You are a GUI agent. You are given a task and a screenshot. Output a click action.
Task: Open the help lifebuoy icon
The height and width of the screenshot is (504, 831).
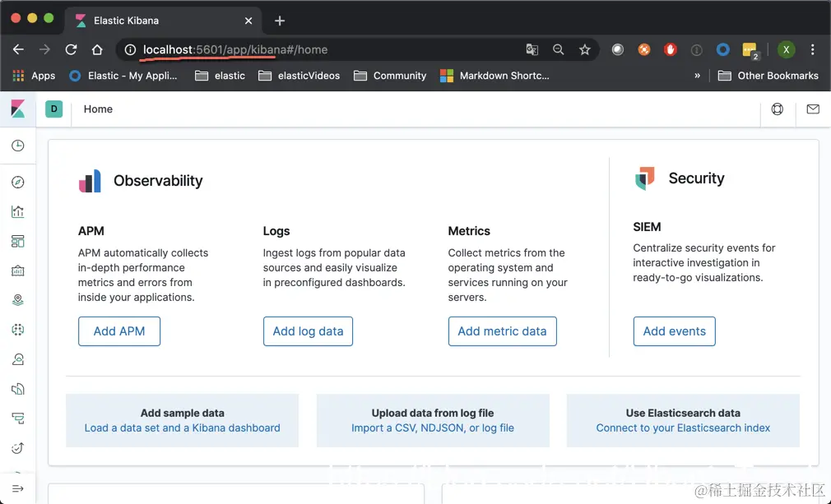777,109
